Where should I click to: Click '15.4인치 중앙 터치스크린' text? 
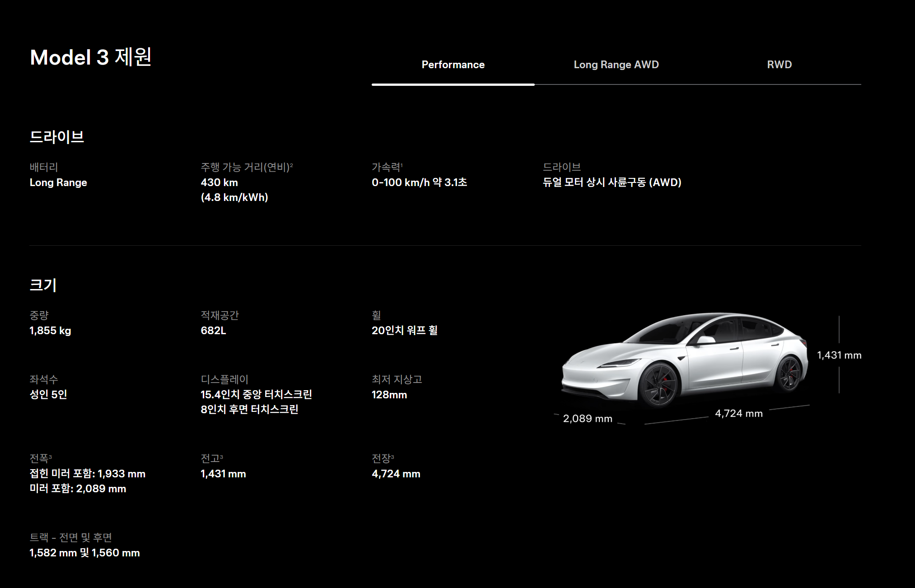[256, 395]
